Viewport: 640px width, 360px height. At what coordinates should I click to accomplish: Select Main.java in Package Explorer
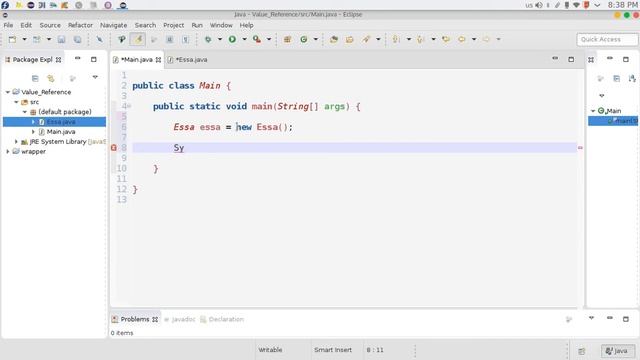click(61, 132)
